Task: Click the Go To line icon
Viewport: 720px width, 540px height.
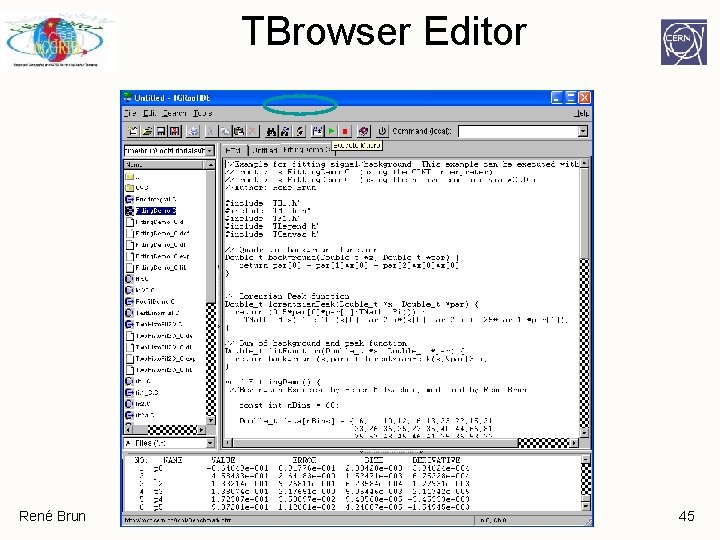Action: coord(299,131)
